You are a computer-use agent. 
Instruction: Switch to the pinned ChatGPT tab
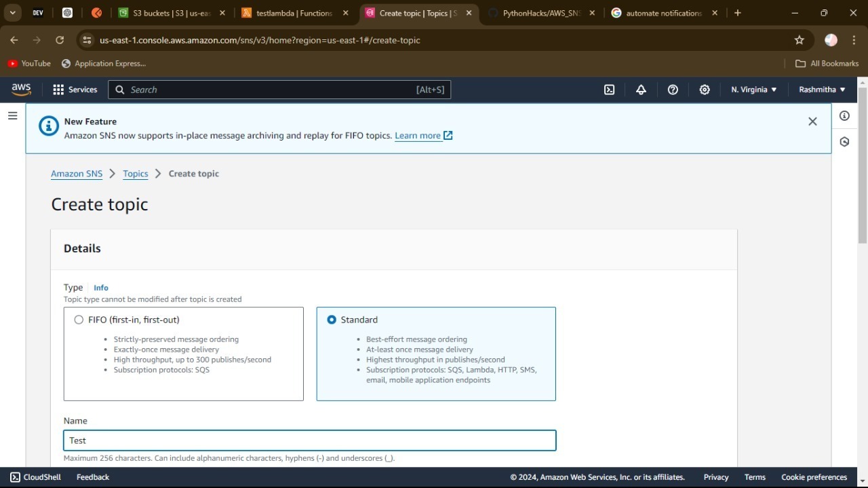point(67,13)
